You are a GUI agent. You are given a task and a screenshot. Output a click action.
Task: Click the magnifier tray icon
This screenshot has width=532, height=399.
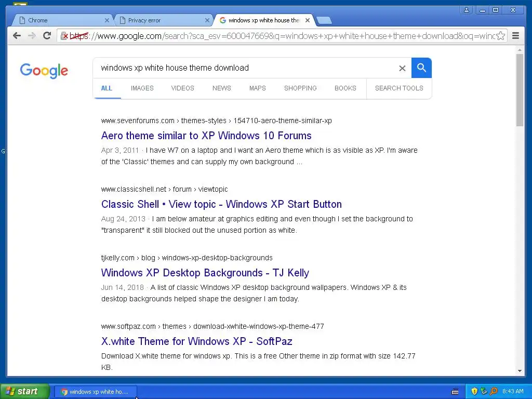click(494, 391)
